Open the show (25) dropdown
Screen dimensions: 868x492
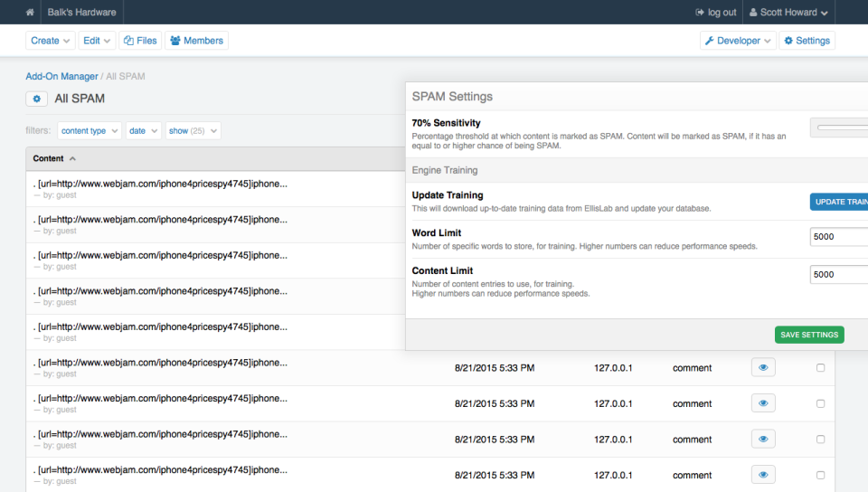193,131
